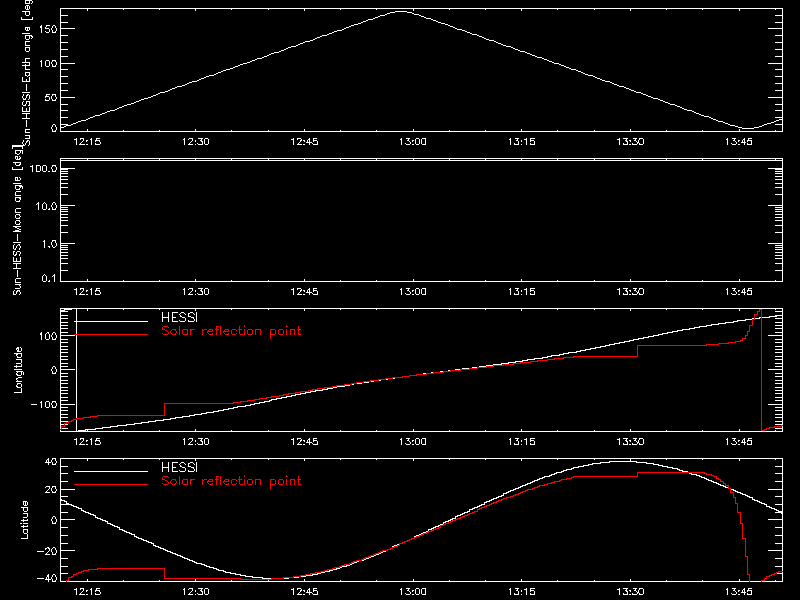Image resolution: width=800 pixels, height=600 pixels.
Task: Click 13:45 time label under Longitude plot
Action: [x=739, y=442]
